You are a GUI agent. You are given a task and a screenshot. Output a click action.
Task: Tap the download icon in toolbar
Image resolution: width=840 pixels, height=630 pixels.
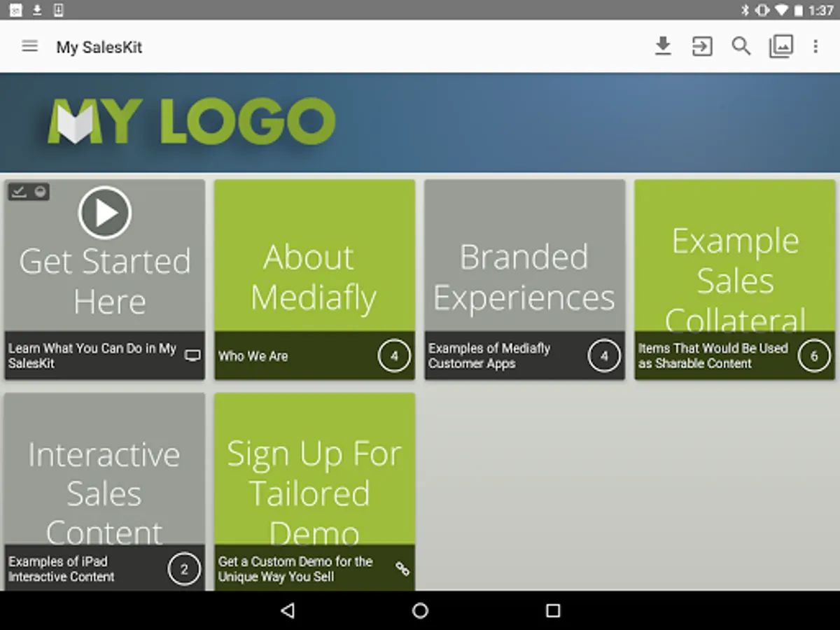click(662, 46)
